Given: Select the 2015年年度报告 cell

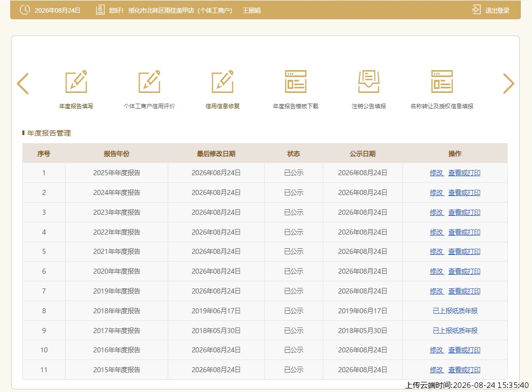Looking at the screenshot, I should (117, 370).
